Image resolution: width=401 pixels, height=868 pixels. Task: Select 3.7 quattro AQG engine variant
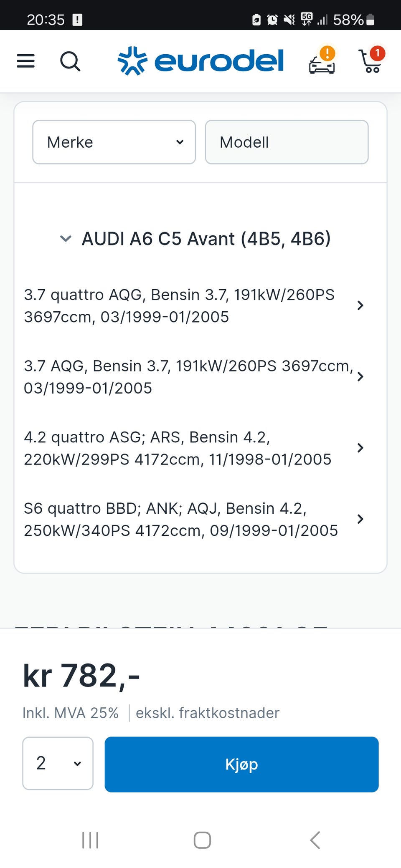click(180, 305)
